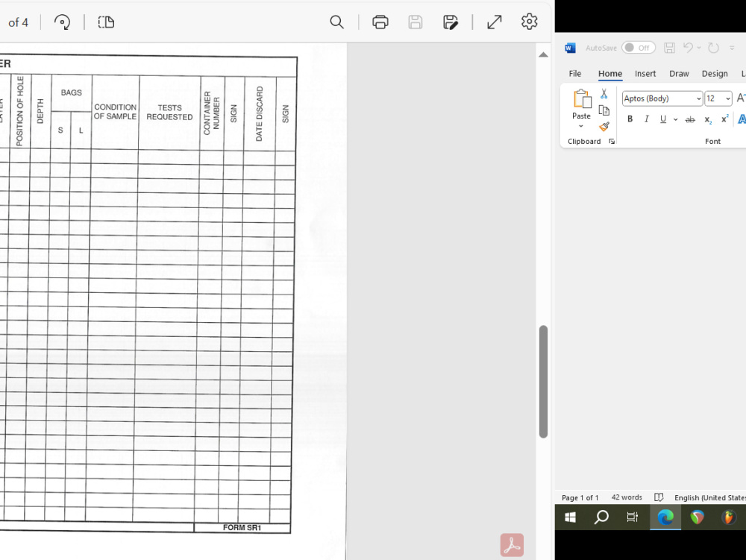The height and width of the screenshot is (560, 746).
Task: Open the Paste options dropdown arrow
Action: [581, 126]
